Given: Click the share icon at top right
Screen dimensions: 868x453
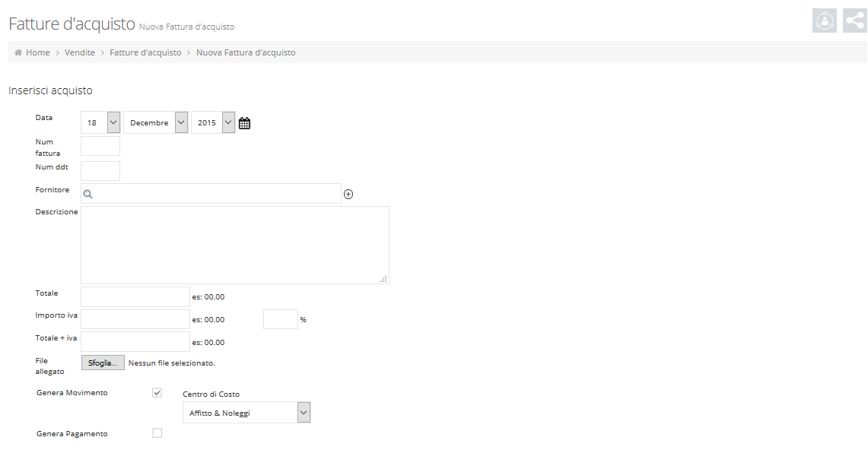Looking at the screenshot, I should coord(855,21).
